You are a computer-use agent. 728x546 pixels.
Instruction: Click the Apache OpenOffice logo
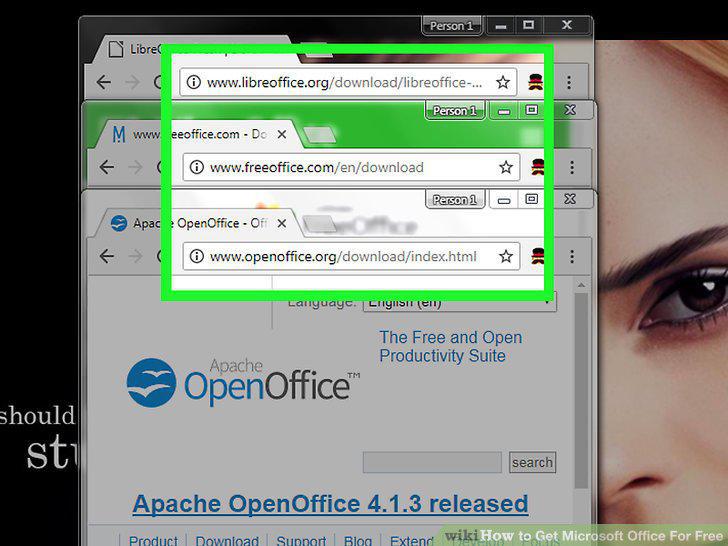click(243, 383)
